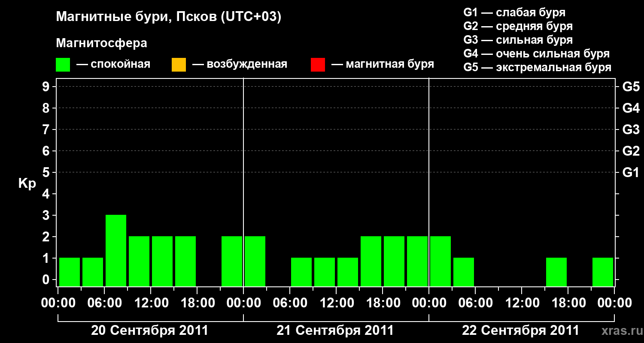Click the 12:00 time label under 21 September
Image resolution: width=644 pixels, height=343 pixels.
coord(336,303)
